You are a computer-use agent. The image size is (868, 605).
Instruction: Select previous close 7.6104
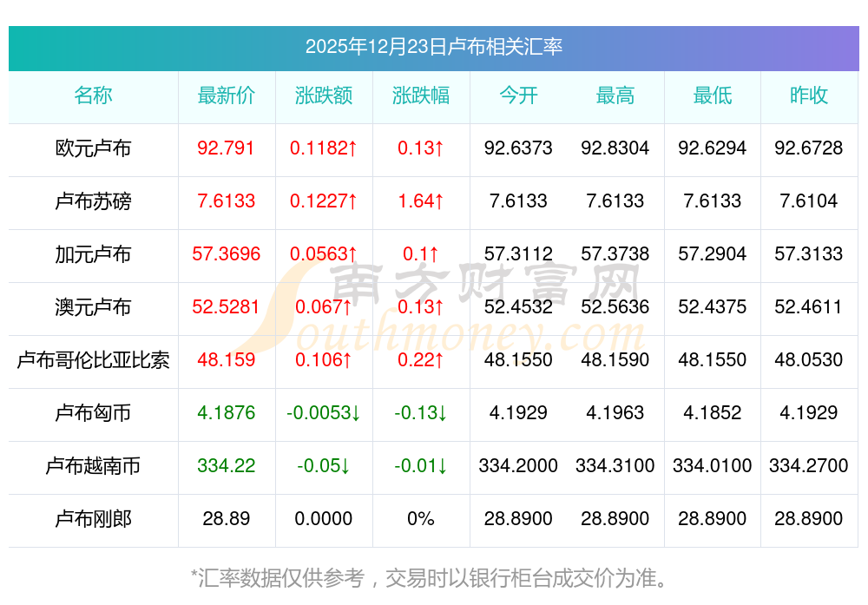(809, 201)
